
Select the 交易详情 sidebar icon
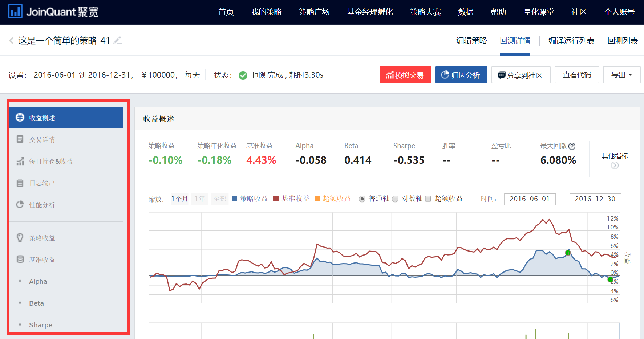(20, 139)
